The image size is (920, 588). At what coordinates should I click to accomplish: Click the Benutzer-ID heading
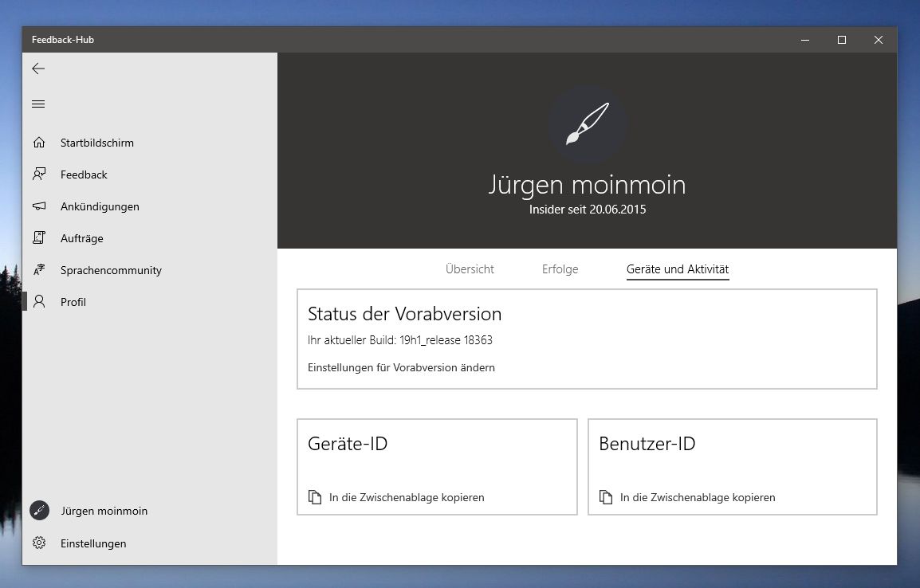(x=647, y=444)
